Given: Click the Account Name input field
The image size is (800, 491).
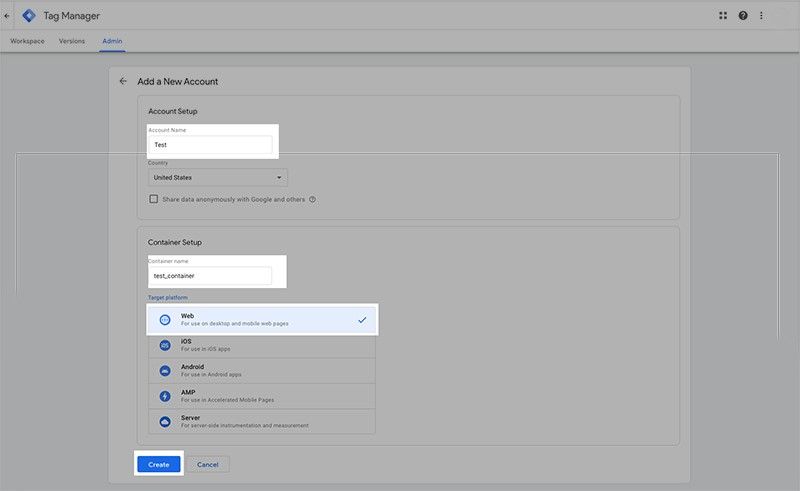Looking at the screenshot, I should pos(210,144).
